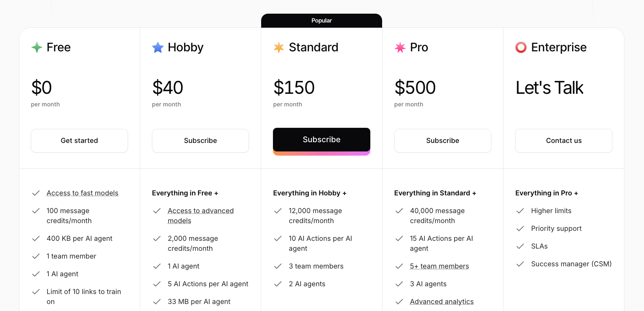The height and width of the screenshot is (311, 644).
Task: Click the Popular badge above Standard
Action: (x=321, y=21)
